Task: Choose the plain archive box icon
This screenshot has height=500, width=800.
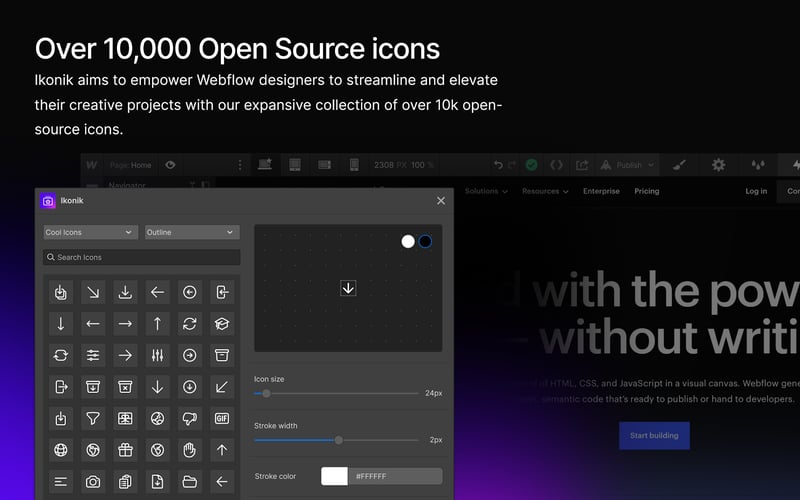Action: (221, 355)
